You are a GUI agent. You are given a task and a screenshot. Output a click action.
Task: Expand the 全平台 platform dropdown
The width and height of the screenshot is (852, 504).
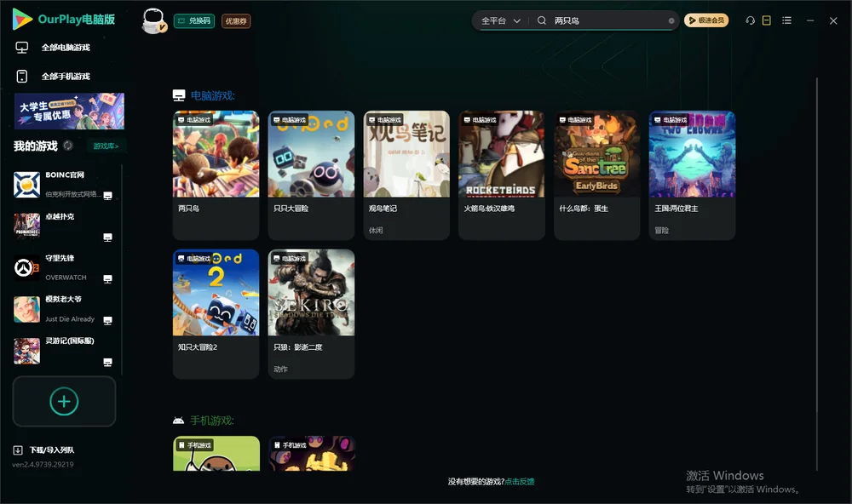[x=500, y=20]
